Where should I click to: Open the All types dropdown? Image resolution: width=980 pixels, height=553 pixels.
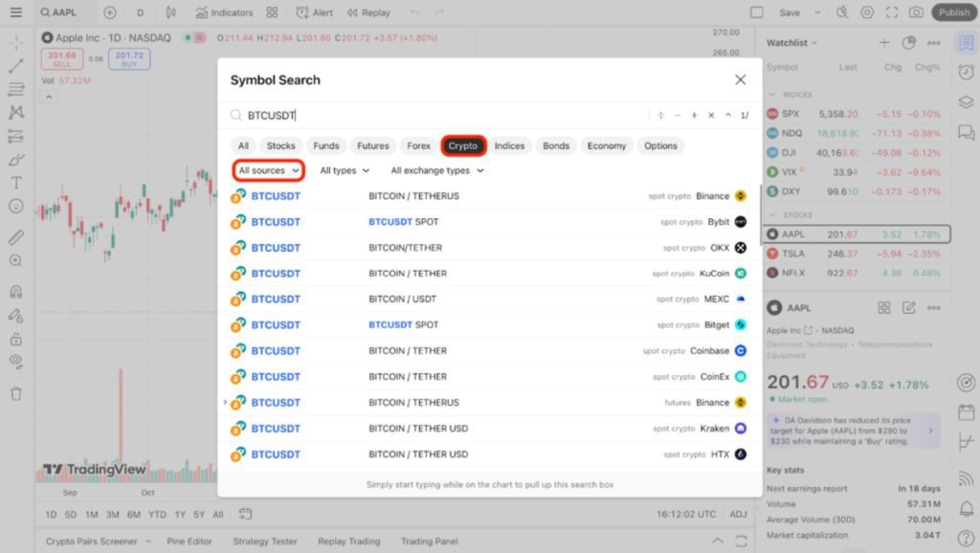345,170
